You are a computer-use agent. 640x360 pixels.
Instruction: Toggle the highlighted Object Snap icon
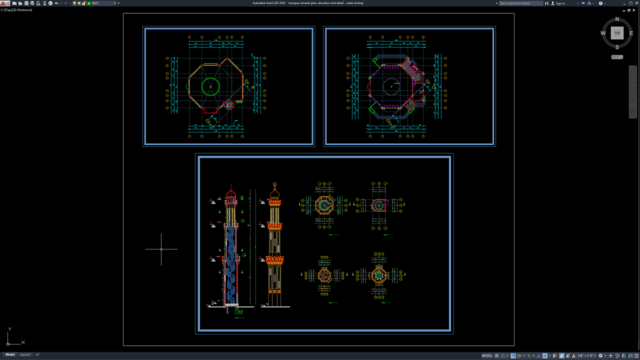coord(545,356)
